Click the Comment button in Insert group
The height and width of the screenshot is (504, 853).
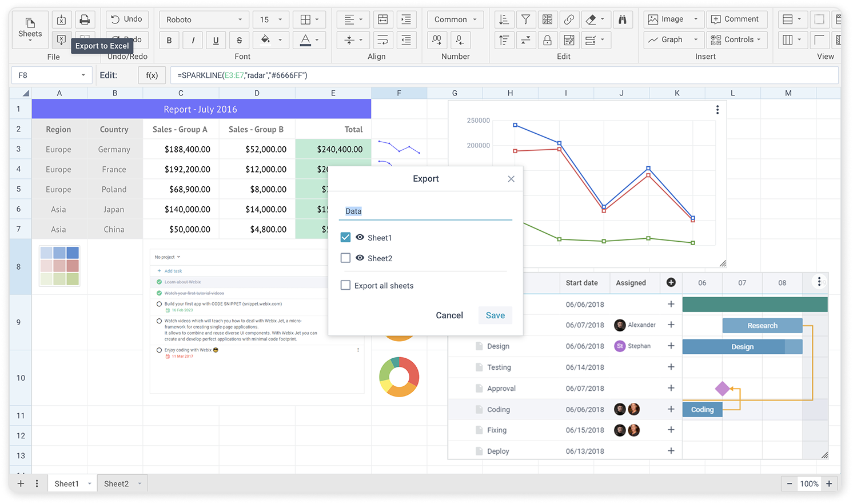coord(736,19)
